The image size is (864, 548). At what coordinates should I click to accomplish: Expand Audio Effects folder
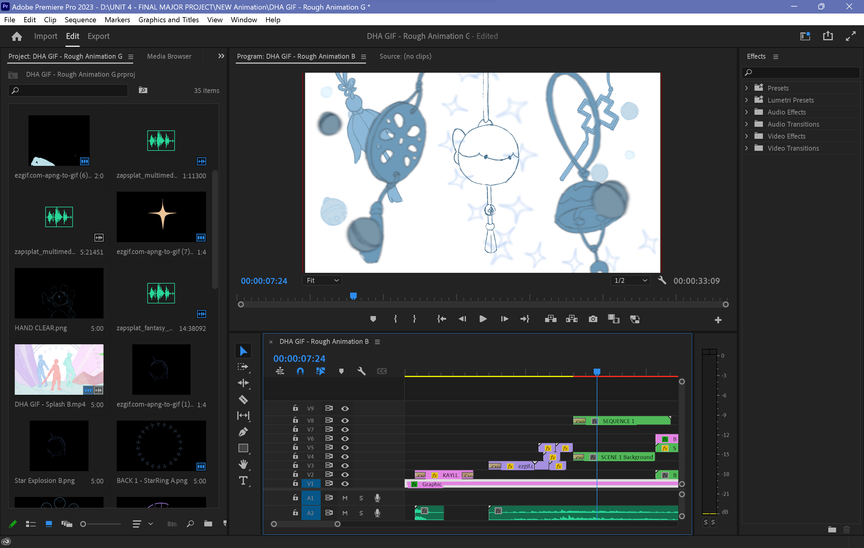pyautogui.click(x=747, y=112)
